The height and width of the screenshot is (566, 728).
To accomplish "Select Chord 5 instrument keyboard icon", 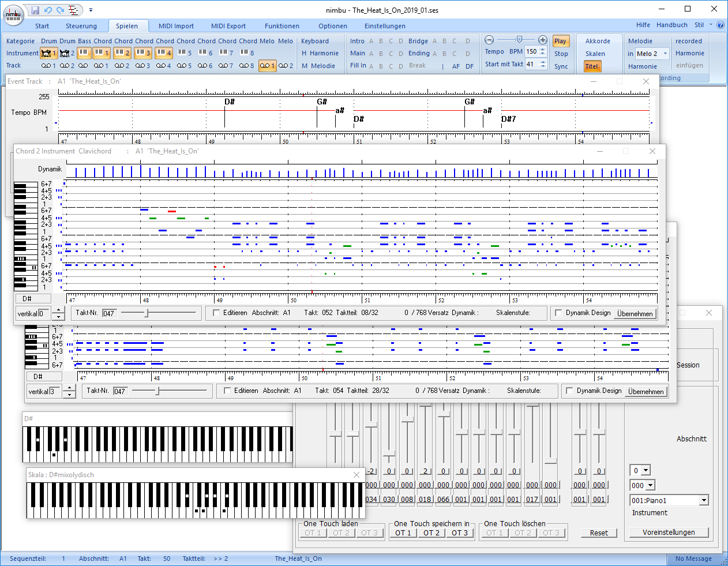I will coord(185,53).
